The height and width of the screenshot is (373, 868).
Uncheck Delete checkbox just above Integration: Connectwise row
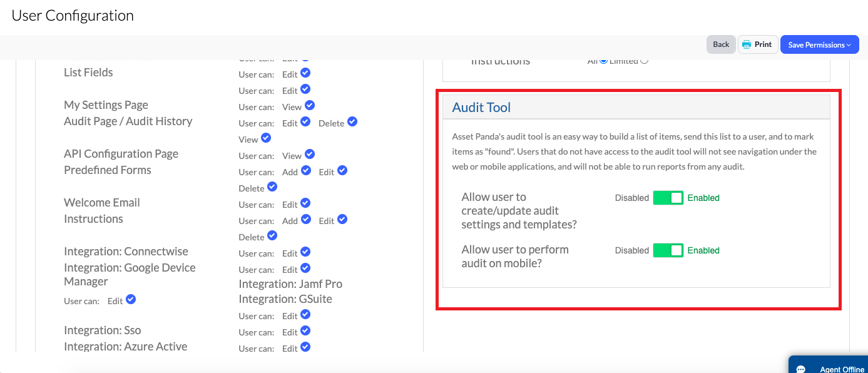(x=272, y=236)
